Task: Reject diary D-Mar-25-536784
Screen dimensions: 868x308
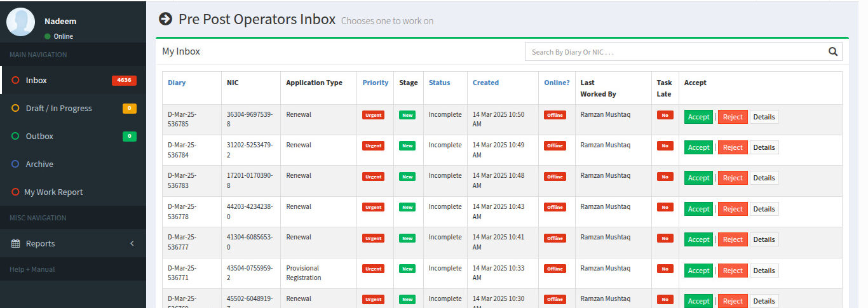Action: tap(733, 147)
